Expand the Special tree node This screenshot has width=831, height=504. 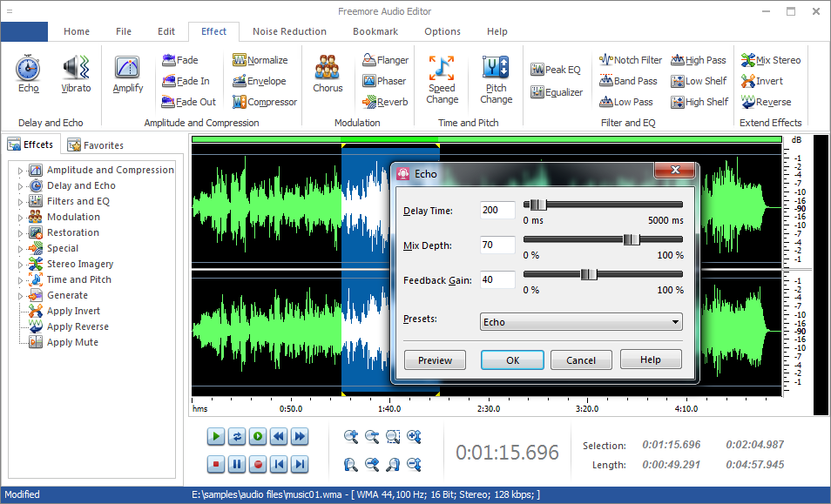(x=20, y=249)
